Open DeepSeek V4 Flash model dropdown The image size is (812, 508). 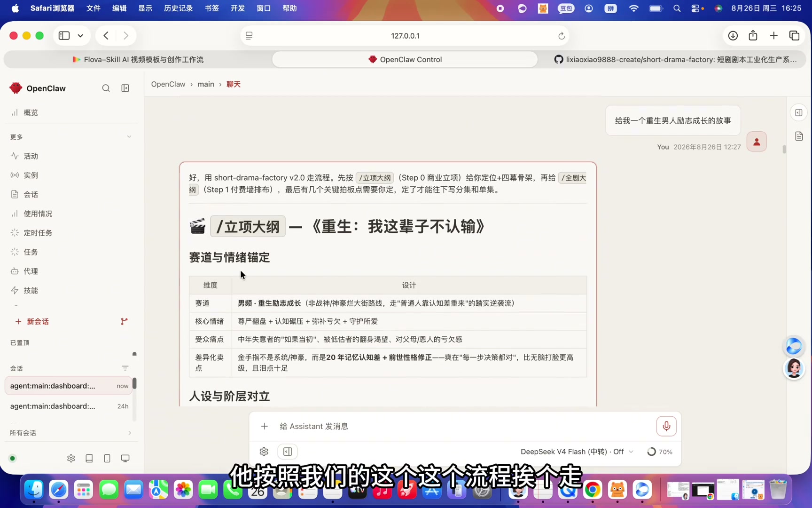pyautogui.click(x=577, y=452)
